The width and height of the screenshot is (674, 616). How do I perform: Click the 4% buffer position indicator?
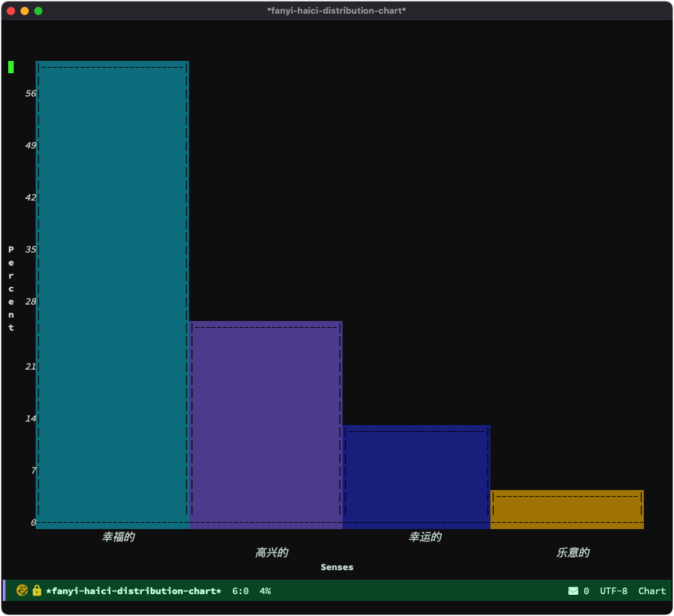(265, 591)
